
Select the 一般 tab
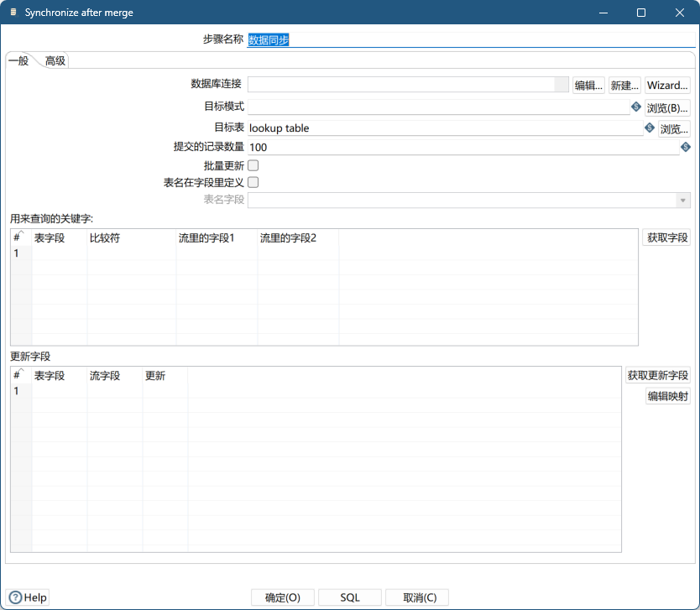click(18, 60)
